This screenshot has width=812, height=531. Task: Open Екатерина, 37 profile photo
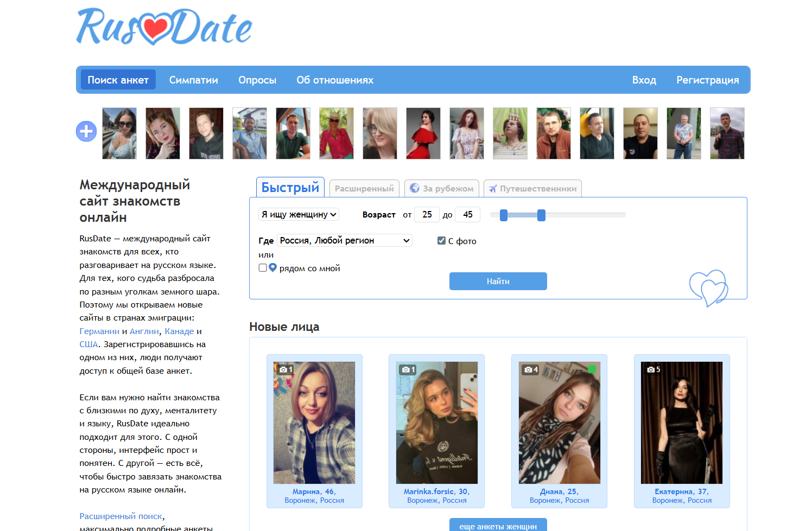[x=682, y=423]
